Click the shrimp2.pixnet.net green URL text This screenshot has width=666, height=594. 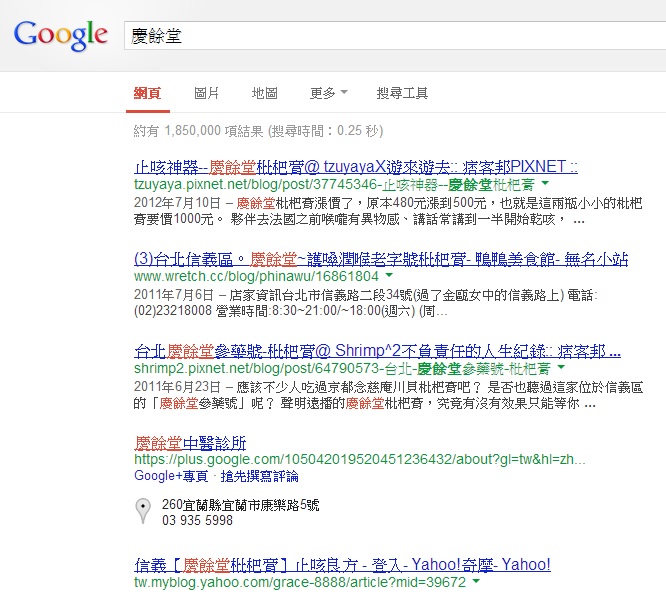click(342, 368)
